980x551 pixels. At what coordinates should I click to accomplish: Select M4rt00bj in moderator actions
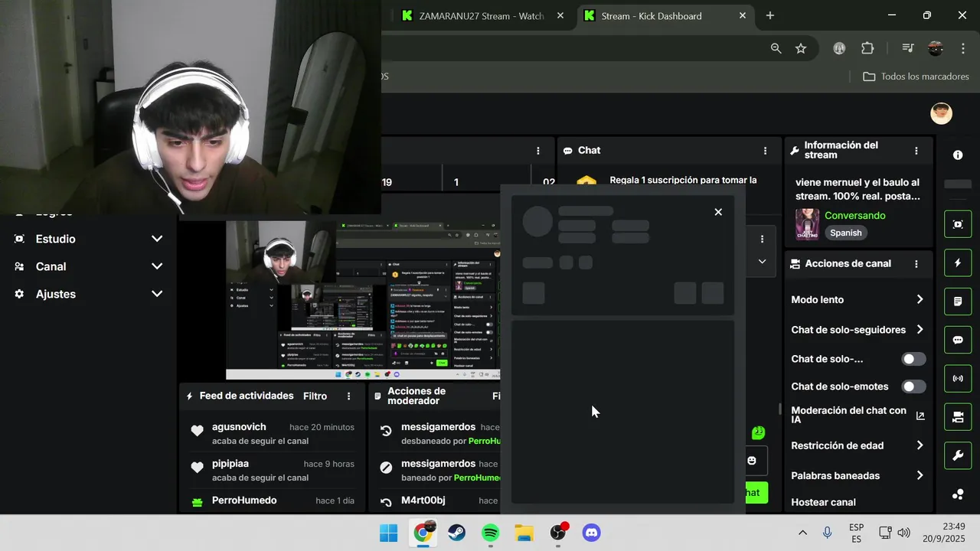click(x=423, y=500)
